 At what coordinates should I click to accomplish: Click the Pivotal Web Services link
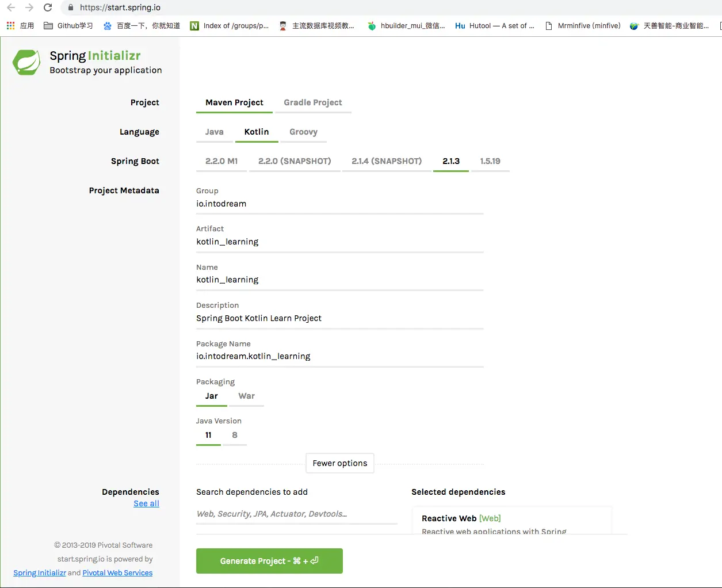click(117, 573)
